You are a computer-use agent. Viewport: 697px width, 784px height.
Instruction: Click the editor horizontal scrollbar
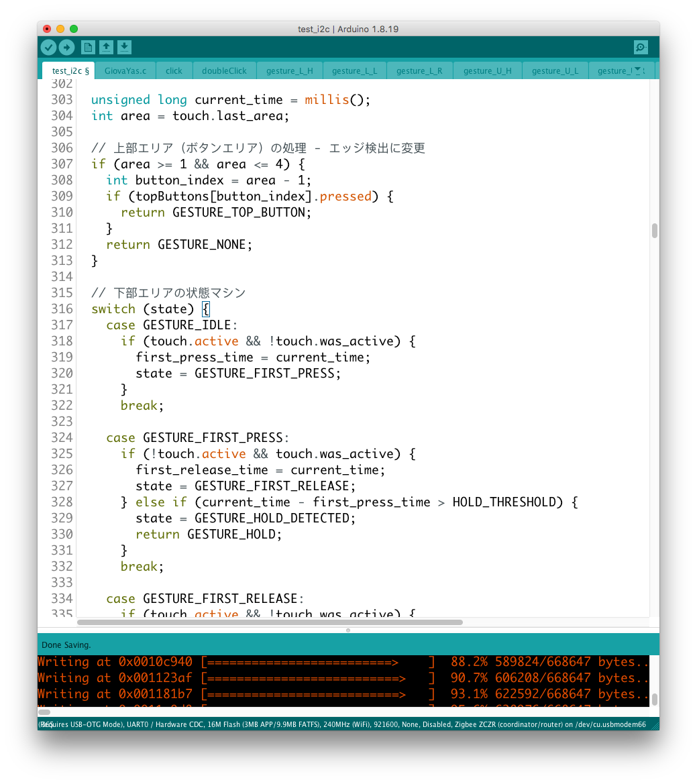[x=270, y=622]
